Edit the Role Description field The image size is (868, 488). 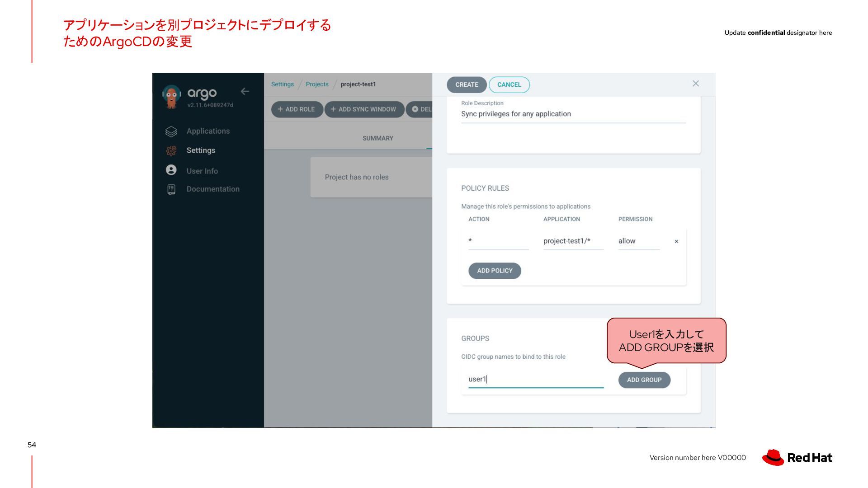point(573,114)
